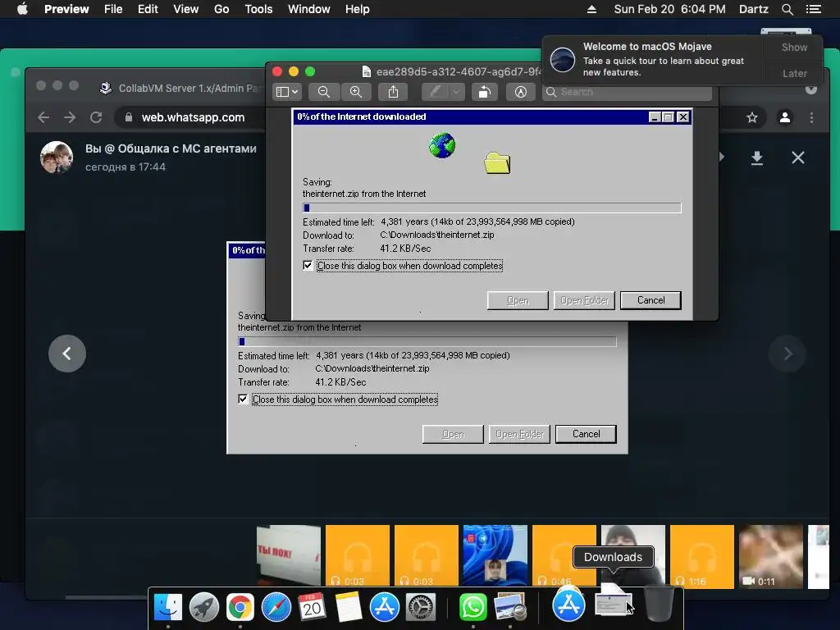This screenshot has height=630, width=840.
Task: Open Launchpad from the Dock
Action: click(204, 607)
